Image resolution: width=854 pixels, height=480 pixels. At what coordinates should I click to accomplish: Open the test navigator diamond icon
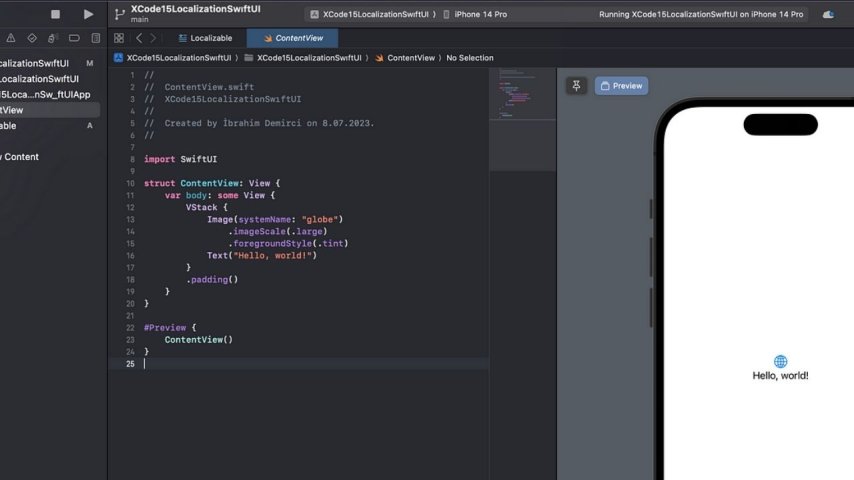pos(32,38)
